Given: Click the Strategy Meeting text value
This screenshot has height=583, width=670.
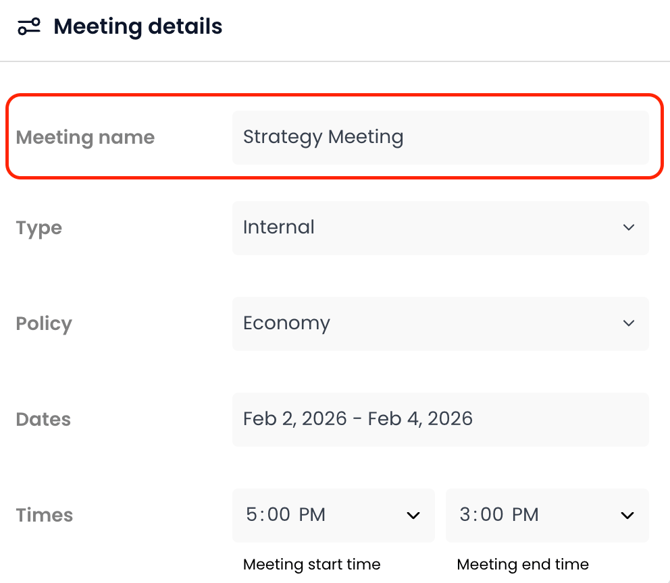Looking at the screenshot, I should 323,137.
